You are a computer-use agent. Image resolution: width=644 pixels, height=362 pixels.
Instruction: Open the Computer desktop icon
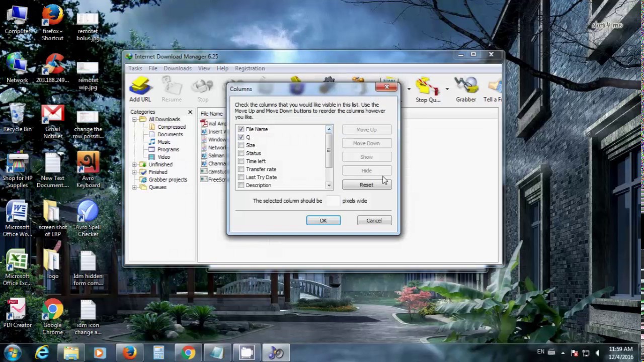click(x=17, y=21)
